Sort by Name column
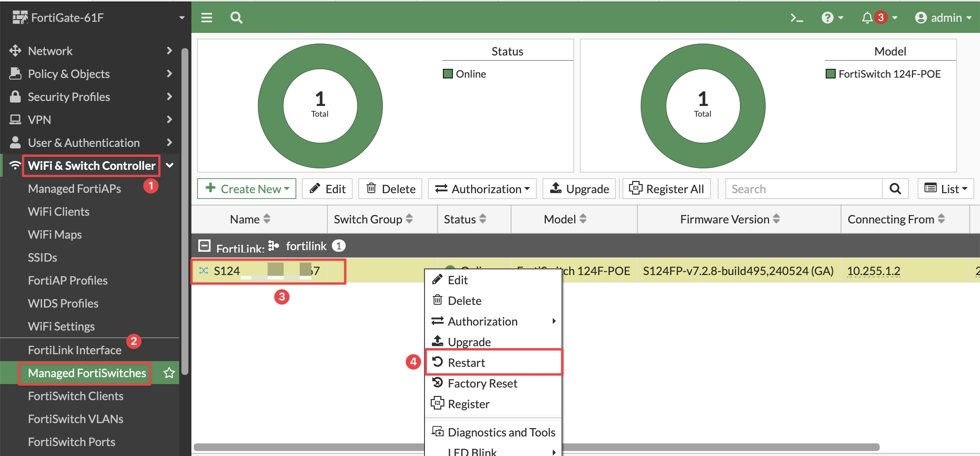980x456 pixels. click(x=250, y=219)
